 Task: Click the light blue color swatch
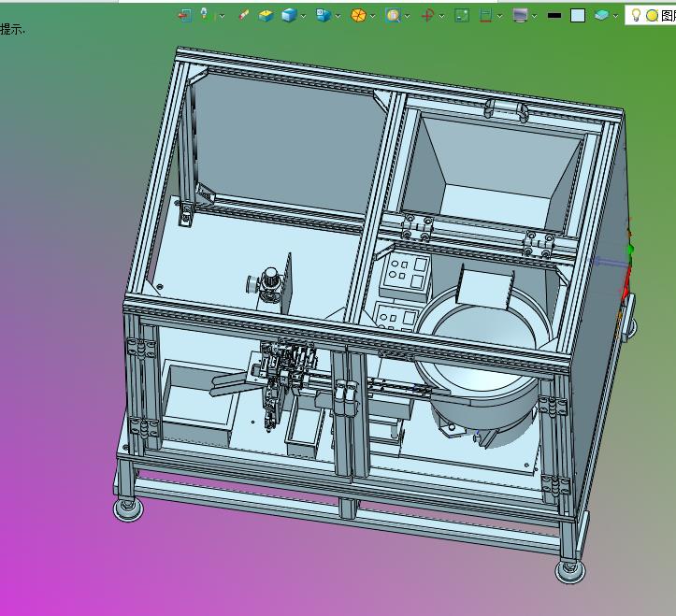pyautogui.click(x=578, y=16)
